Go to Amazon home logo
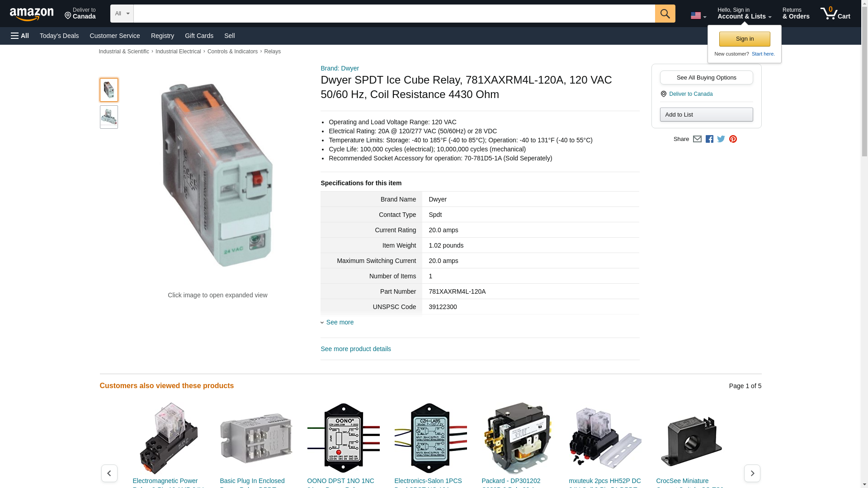 32,14
